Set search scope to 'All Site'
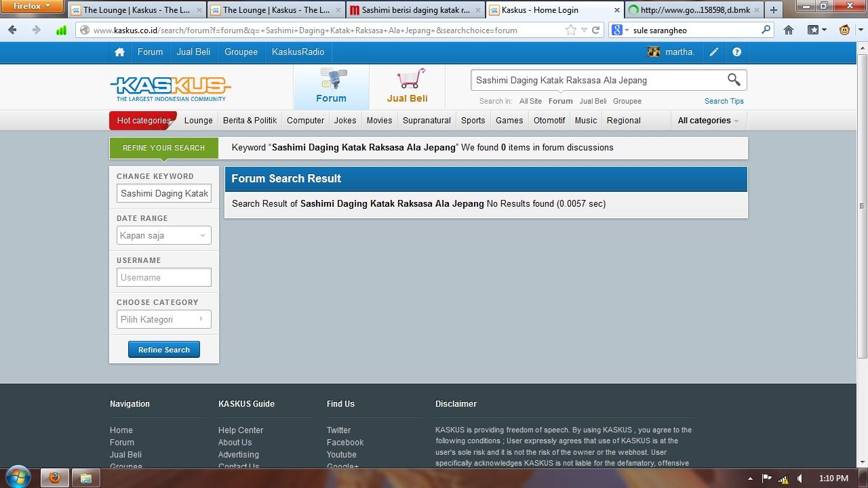This screenshot has height=488, width=868. pos(530,101)
